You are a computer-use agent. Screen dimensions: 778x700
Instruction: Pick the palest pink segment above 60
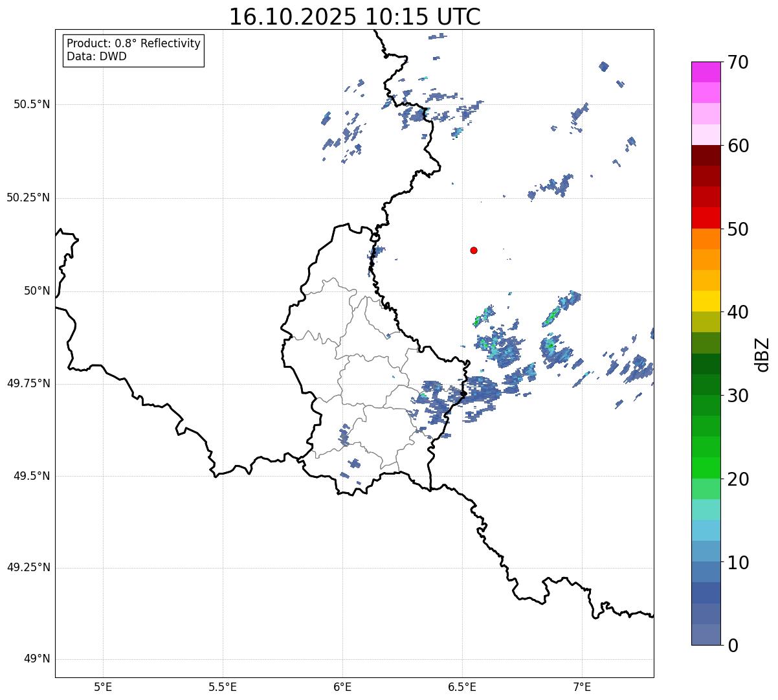click(x=706, y=135)
